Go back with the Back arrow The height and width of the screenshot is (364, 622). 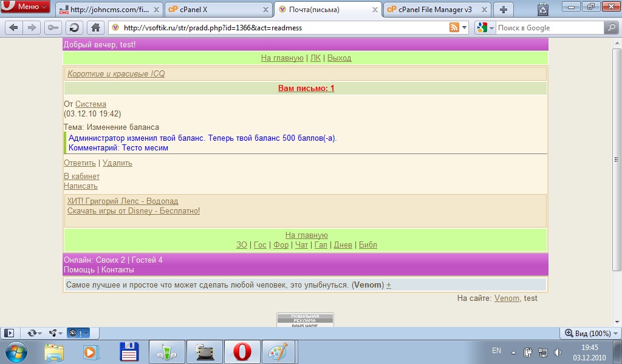[x=13, y=28]
